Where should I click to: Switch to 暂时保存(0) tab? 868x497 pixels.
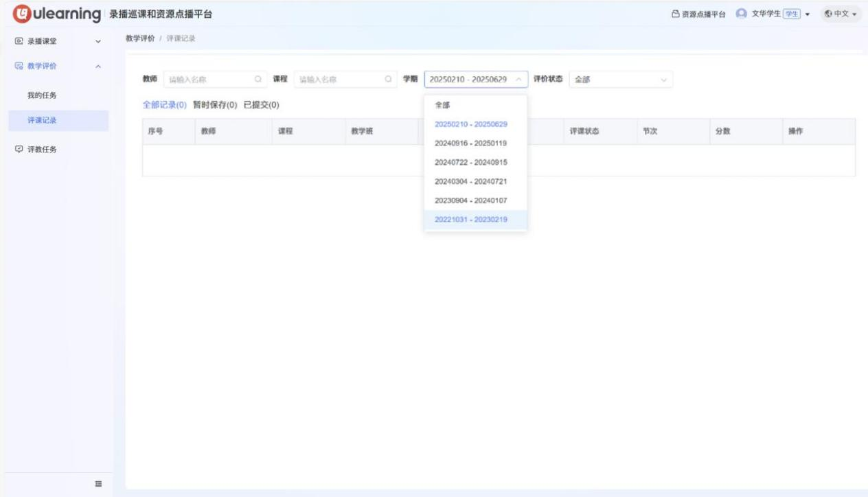point(215,105)
